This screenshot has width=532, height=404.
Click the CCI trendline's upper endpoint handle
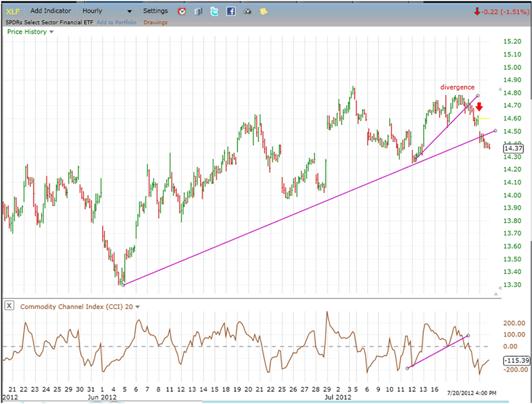click(467, 335)
